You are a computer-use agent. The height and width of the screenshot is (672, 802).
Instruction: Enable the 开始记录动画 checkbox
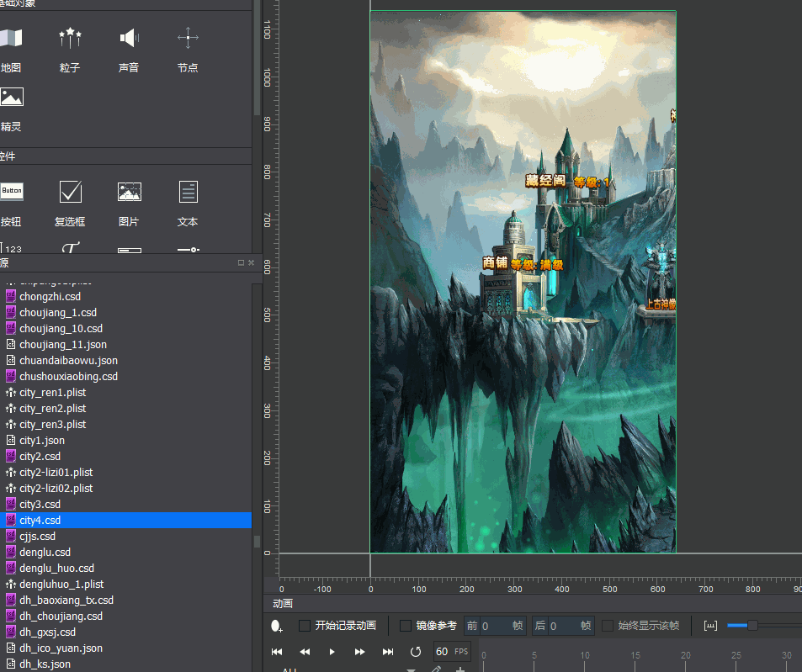point(305,626)
